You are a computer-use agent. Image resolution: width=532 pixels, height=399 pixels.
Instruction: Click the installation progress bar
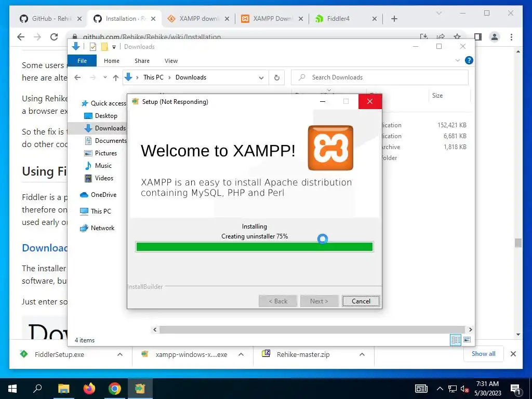(x=255, y=247)
